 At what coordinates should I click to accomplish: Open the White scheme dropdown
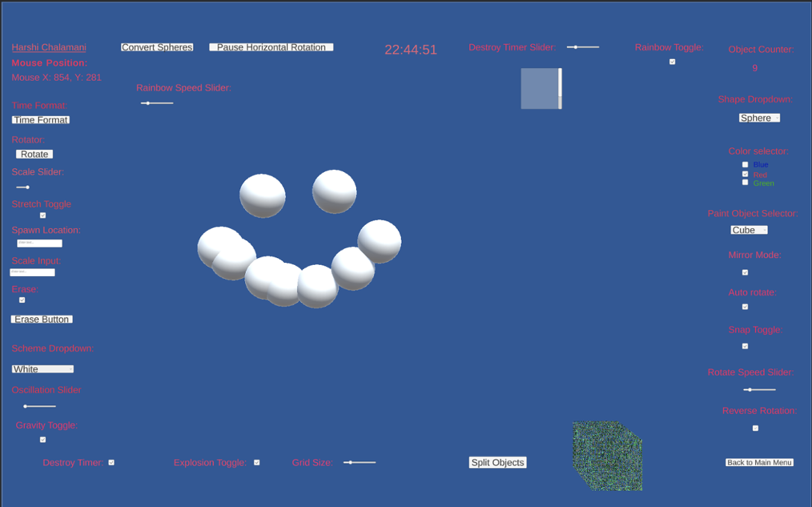[42, 368]
